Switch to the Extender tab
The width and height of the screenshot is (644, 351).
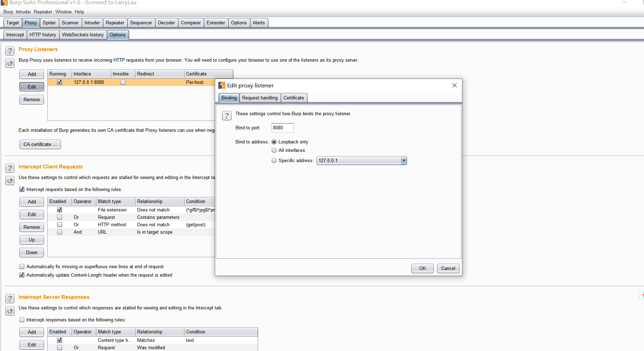[216, 23]
